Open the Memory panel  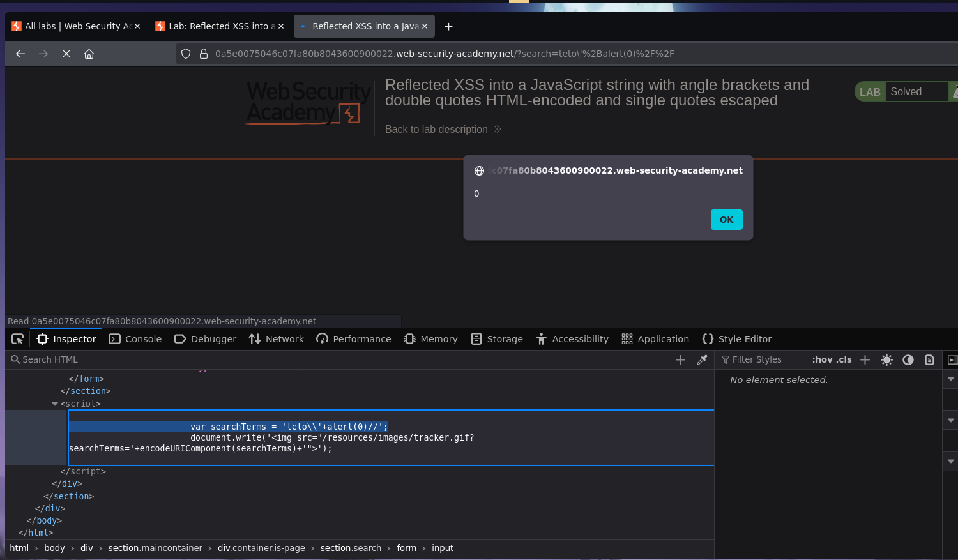click(430, 339)
